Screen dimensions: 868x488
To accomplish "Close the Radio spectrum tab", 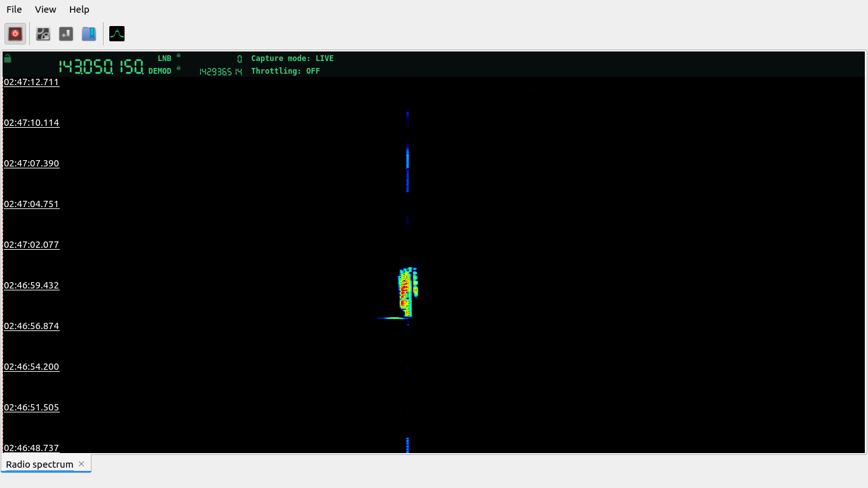I will (81, 464).
